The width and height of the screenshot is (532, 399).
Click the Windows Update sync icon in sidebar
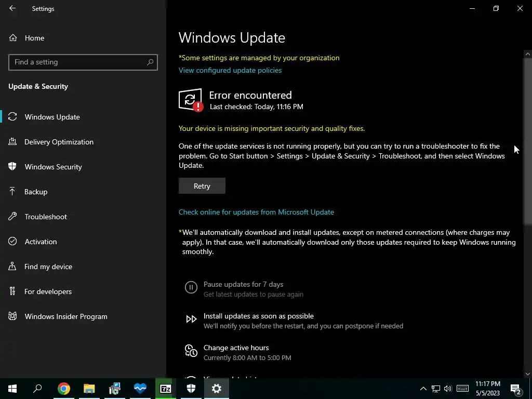pyautogui.click(x=12, y=117)
